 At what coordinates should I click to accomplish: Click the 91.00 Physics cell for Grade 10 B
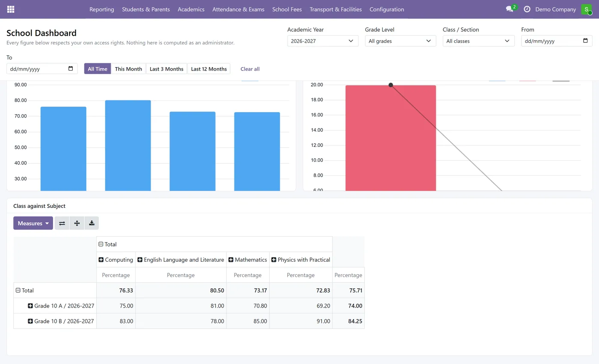(x=301, y=321)
